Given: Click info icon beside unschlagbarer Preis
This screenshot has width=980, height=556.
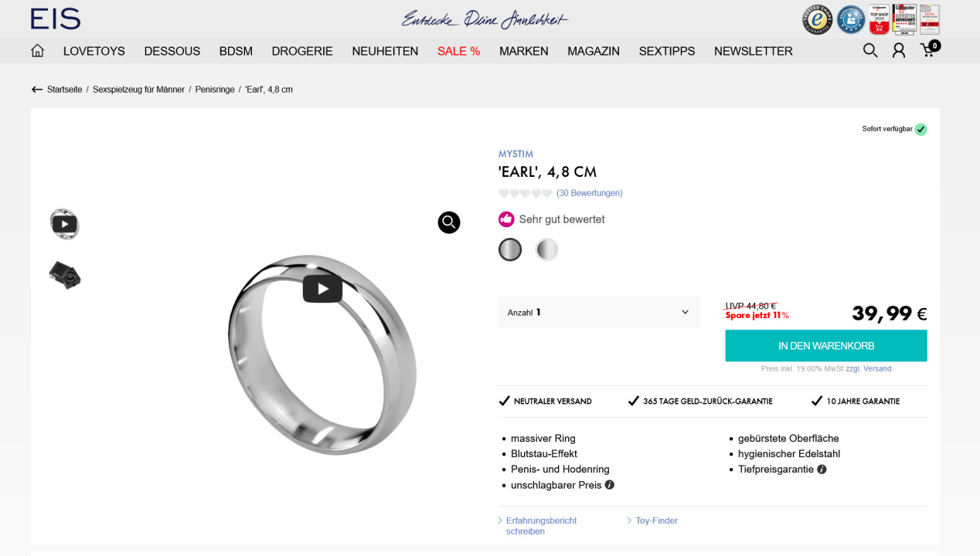Looking at the screenshot, I should click(x=610, y=485).
